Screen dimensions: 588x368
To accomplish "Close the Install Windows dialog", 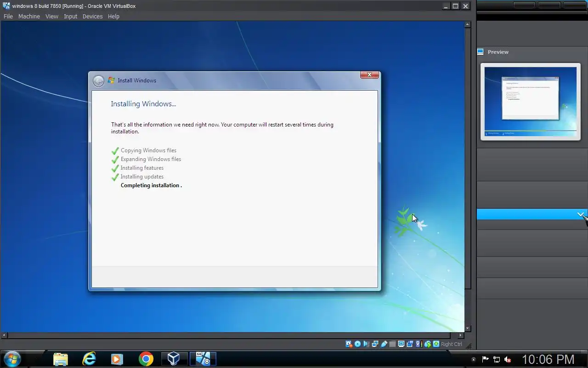I will [x=369, y=75].
